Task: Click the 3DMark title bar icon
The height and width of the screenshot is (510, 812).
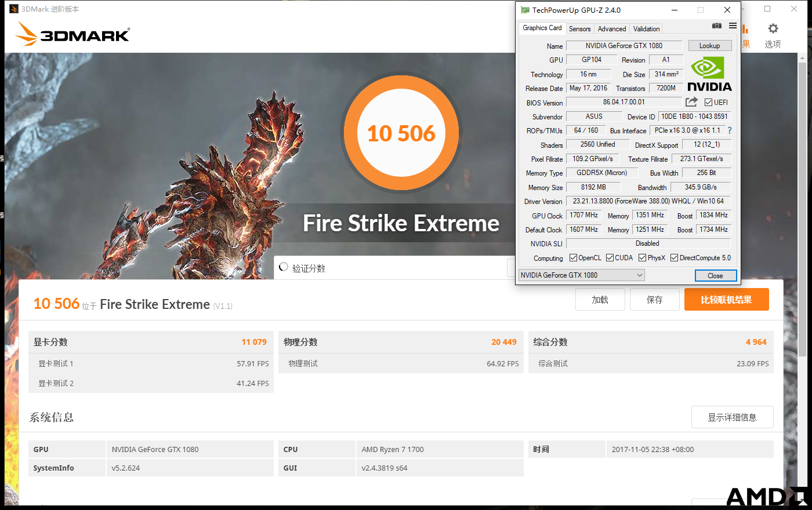Action: (14, 9)
